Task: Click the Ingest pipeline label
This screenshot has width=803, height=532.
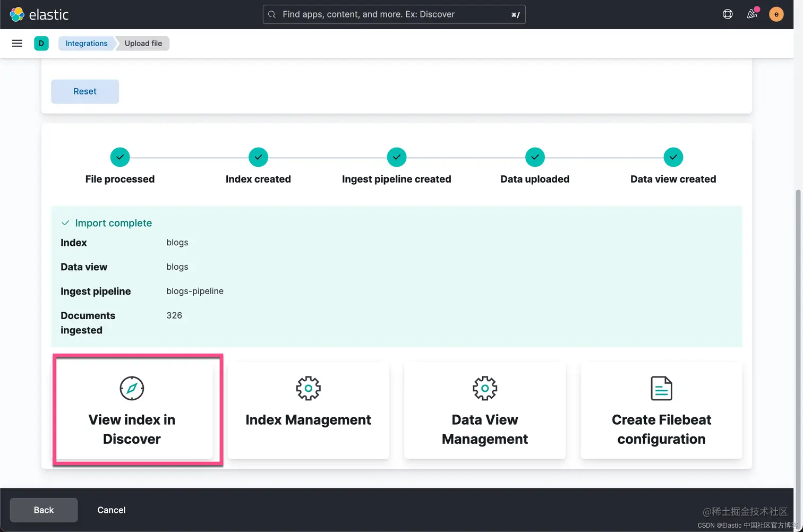Action: coord(96,291)
